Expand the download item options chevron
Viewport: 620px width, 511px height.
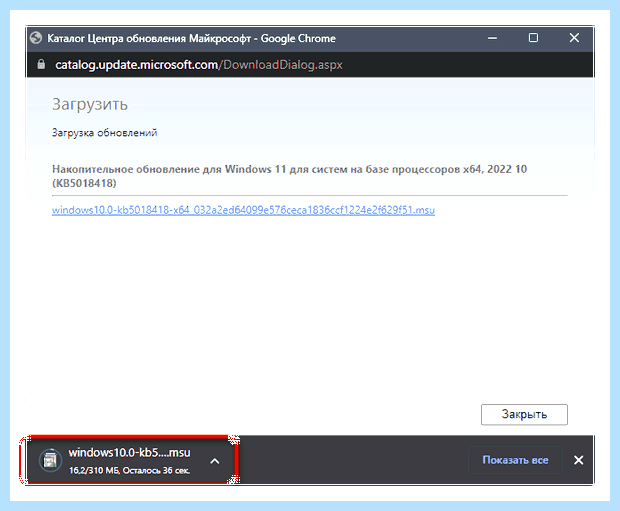tap(215, 461)
